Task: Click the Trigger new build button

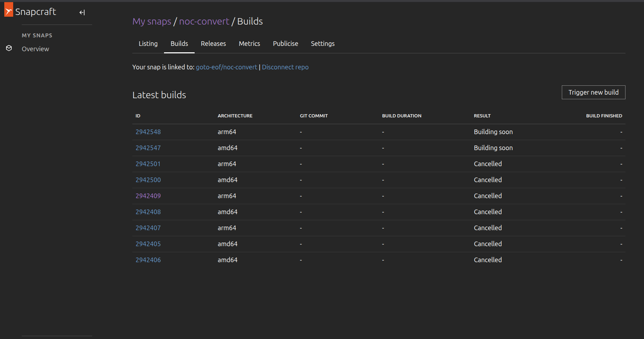Action: [x=593, y=92]
